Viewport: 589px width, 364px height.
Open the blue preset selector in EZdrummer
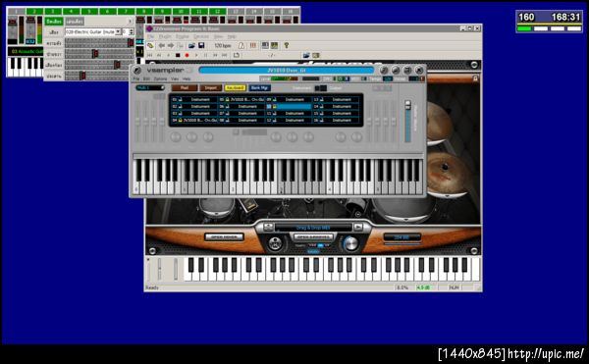tap(402, 237)
